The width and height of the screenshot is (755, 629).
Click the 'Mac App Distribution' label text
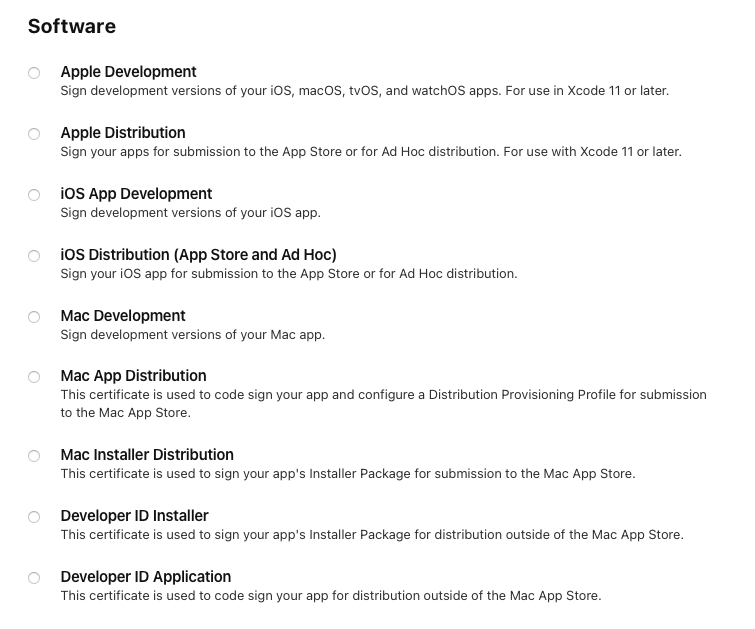[x=133, y=376]
